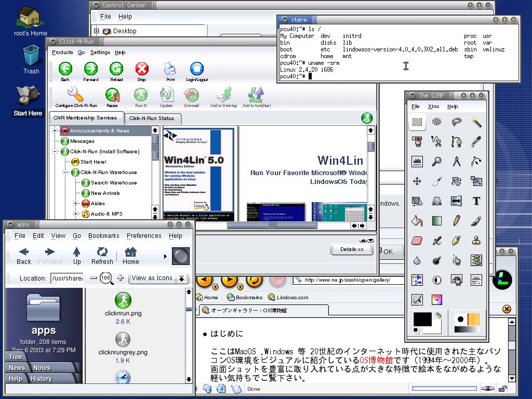
Task: Select the Bucket Fill tool in GIMP
Action: (x=417, y=221)
